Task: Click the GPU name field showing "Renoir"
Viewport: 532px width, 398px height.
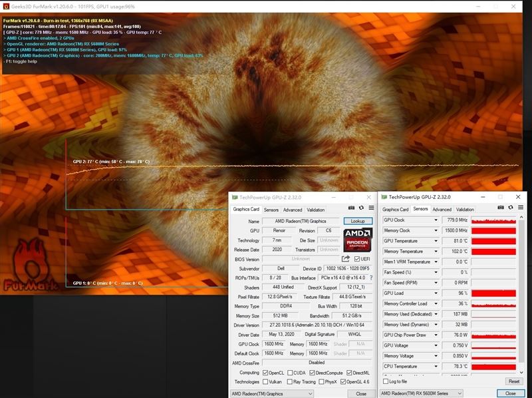Action: [x=279, y=230]
